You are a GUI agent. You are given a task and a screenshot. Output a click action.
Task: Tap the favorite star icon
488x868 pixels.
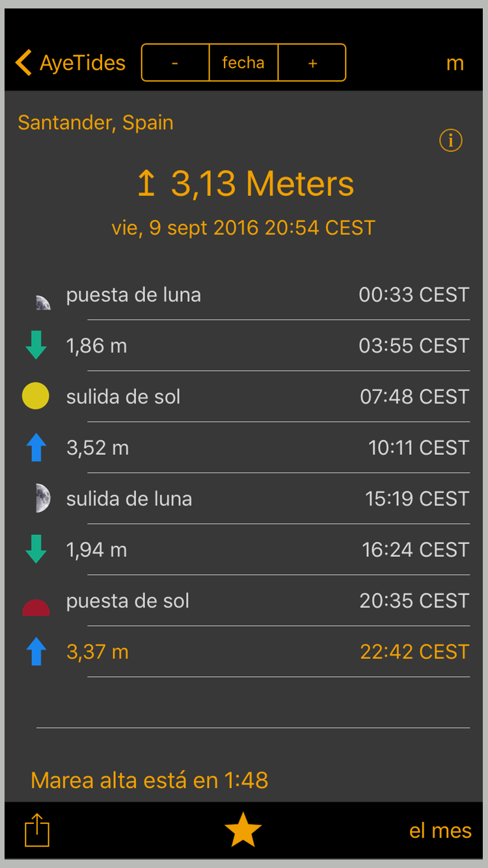[243, 830]
